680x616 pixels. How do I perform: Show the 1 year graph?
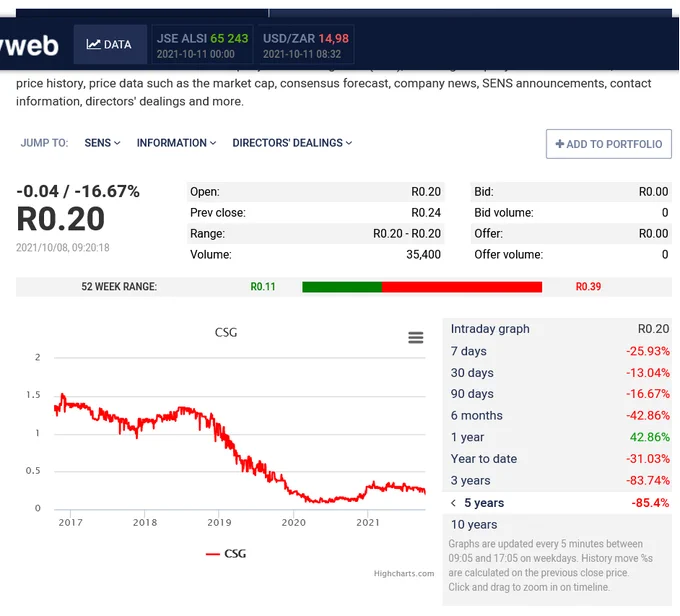pyautogui.click(x=557, y=437)
